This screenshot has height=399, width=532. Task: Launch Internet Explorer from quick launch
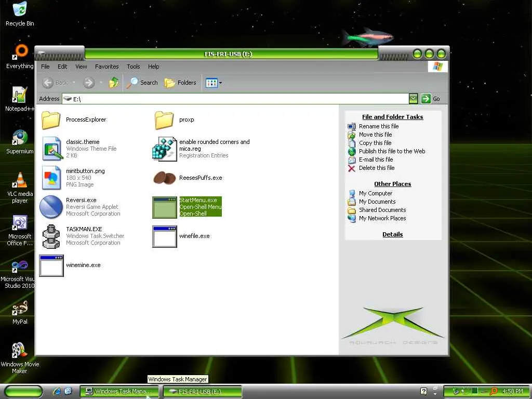pos(57,391)
